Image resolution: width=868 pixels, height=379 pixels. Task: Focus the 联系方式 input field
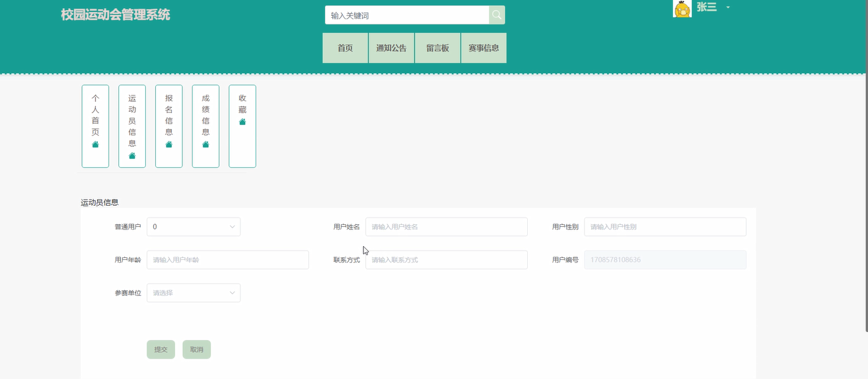tap(447, 260)
